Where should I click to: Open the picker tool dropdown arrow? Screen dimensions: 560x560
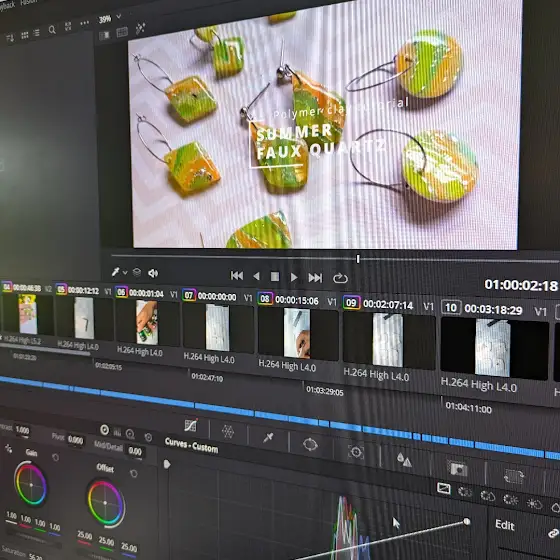click(x=125, y=272)
